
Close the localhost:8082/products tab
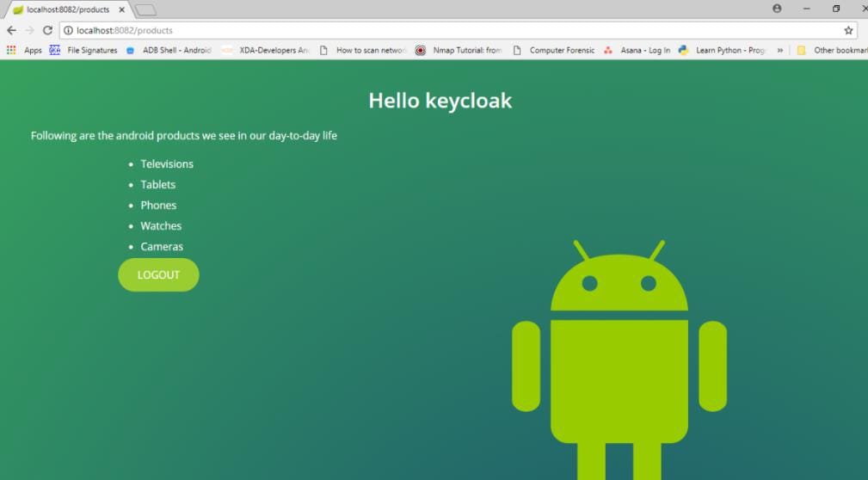click(122, 9)
